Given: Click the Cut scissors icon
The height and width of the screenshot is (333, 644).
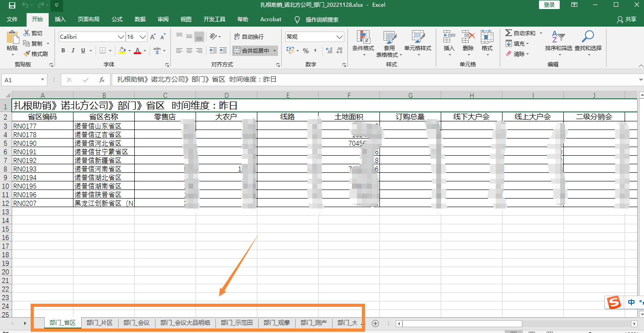Looking at the screenshot, I should point(27,33).
